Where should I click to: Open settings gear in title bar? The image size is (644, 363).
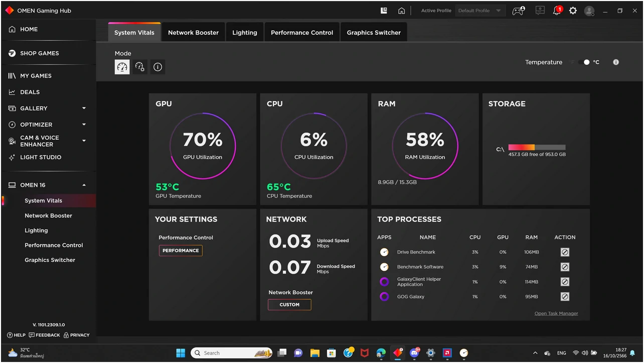point(573,11)
